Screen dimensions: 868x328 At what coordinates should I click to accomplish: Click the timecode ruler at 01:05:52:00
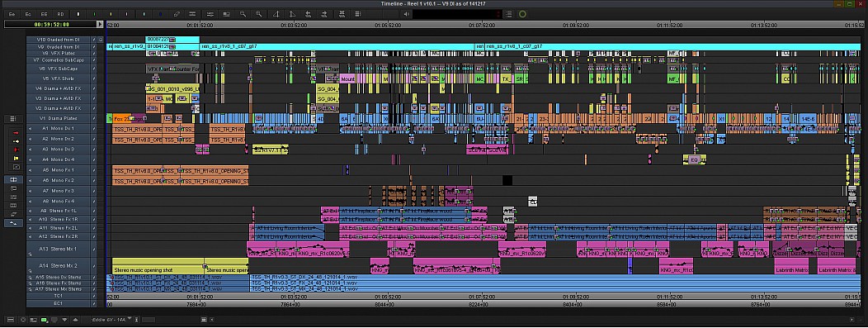coord(388,25)
